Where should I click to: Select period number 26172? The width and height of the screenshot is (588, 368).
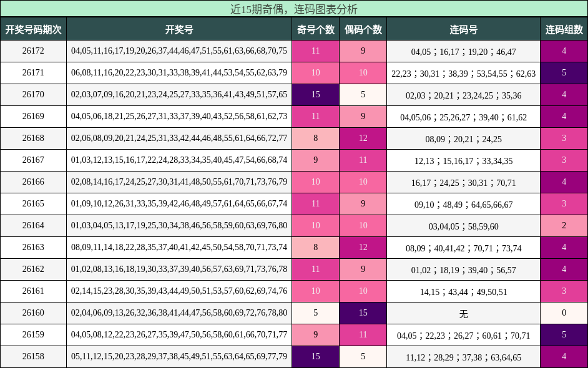[x=33, y=51]
